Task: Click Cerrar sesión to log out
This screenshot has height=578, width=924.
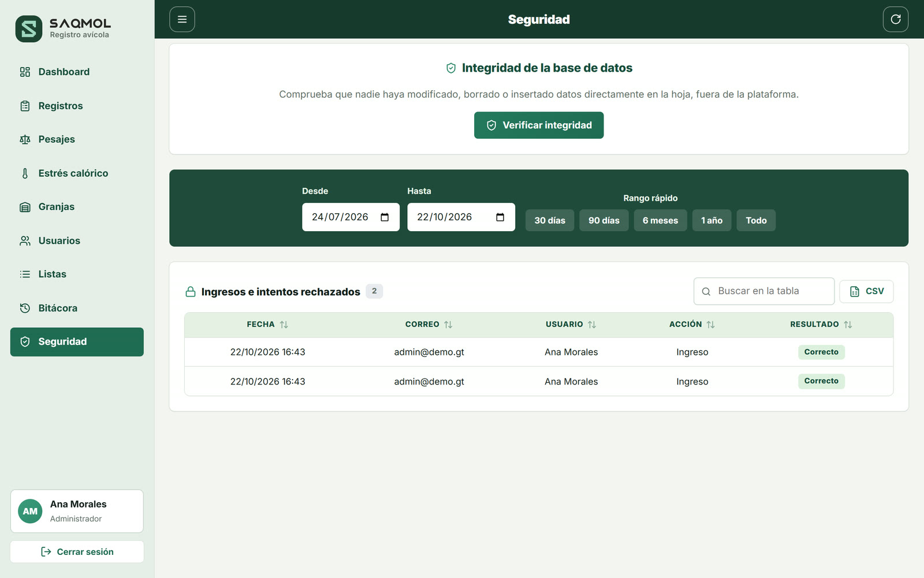Action: click(77, 552)
